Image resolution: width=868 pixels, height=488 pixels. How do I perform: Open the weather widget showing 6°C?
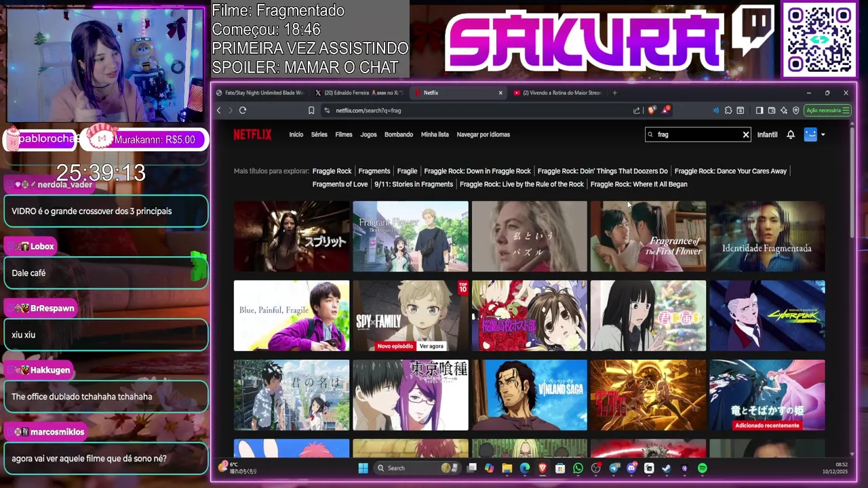tap(237, 468)
